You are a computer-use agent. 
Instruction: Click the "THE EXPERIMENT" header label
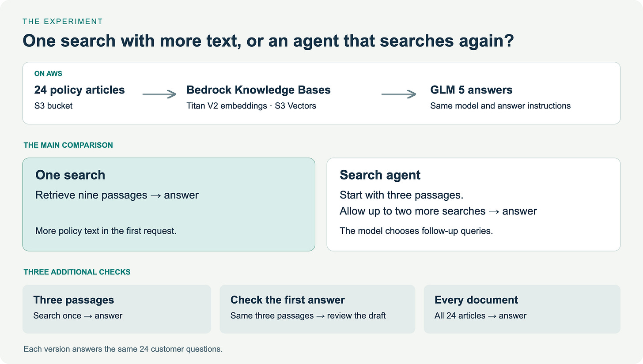tap(63, 21)
